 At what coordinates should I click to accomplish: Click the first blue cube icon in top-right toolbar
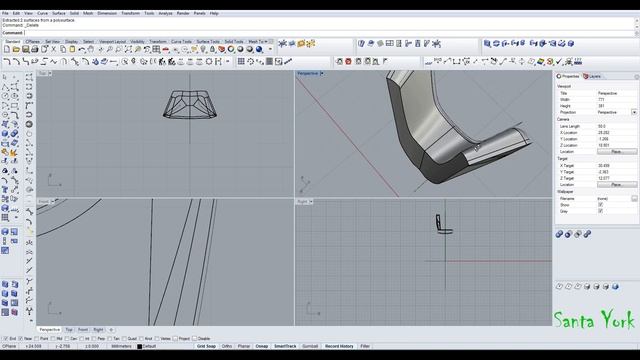click(x=487, y=43)
